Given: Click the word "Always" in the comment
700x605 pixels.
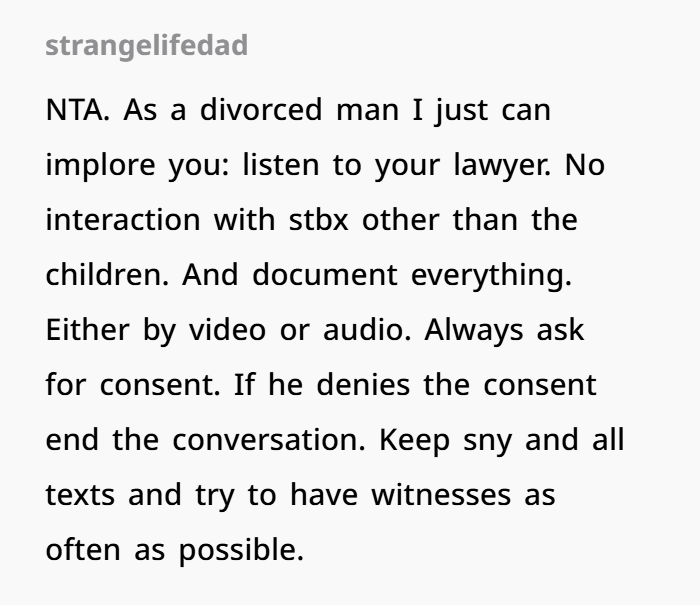Looking at the screenshot, I should [474, 331].
